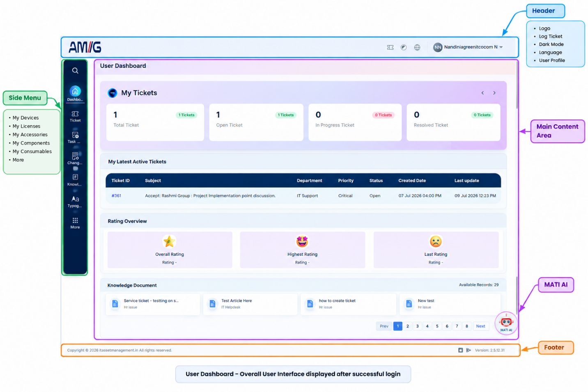The width and height of the screenshot is (588, 392).
Task: Go to previous My Tickets slide
Action: pyautogui.click(x=482, y=93)
